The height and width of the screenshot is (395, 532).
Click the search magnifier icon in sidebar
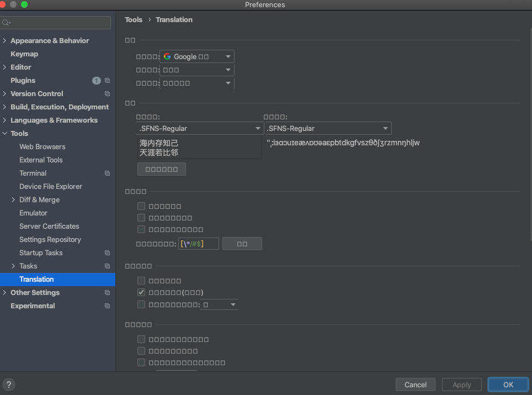click(6, 23)
